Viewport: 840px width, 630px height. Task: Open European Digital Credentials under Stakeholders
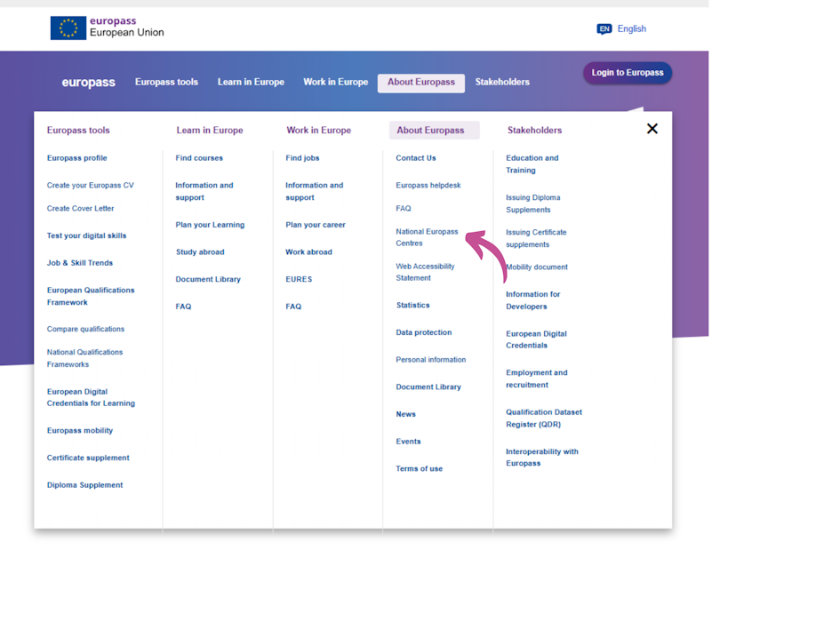coord(536,339)
